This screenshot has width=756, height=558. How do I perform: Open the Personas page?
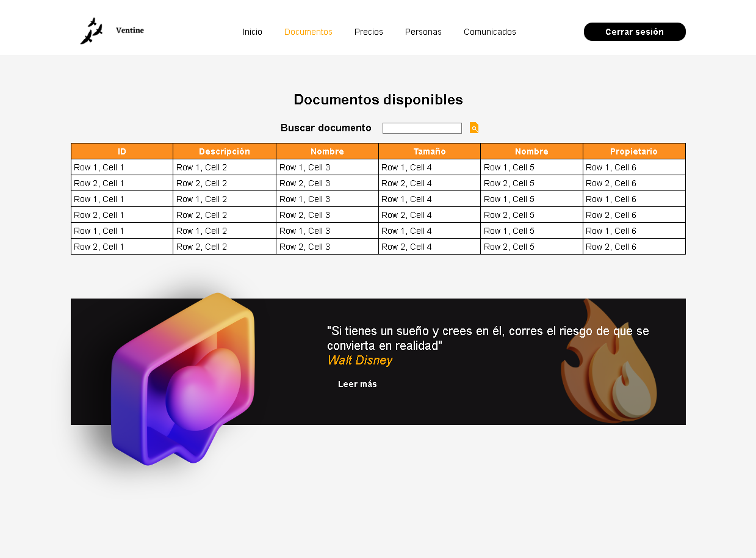423,32
